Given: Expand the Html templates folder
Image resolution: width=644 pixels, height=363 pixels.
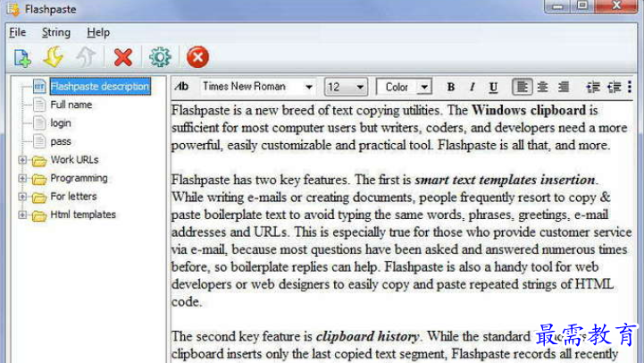Looking at the screenshot, I should [22, 215].
